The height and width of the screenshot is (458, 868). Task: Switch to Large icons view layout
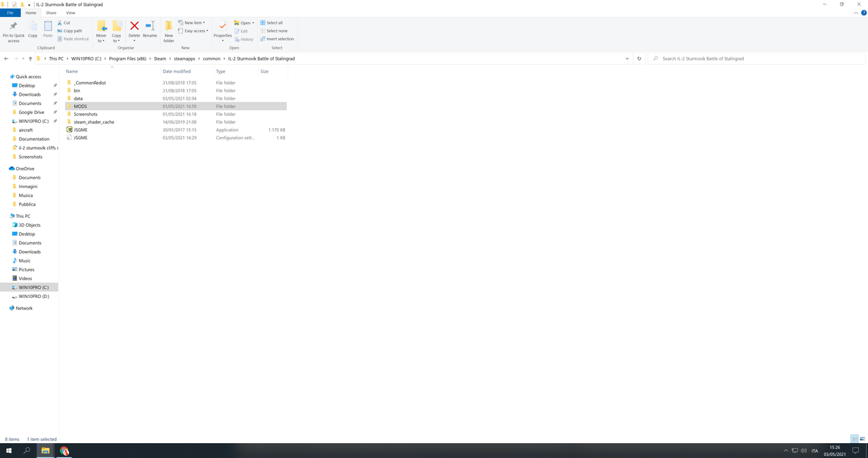861,439
